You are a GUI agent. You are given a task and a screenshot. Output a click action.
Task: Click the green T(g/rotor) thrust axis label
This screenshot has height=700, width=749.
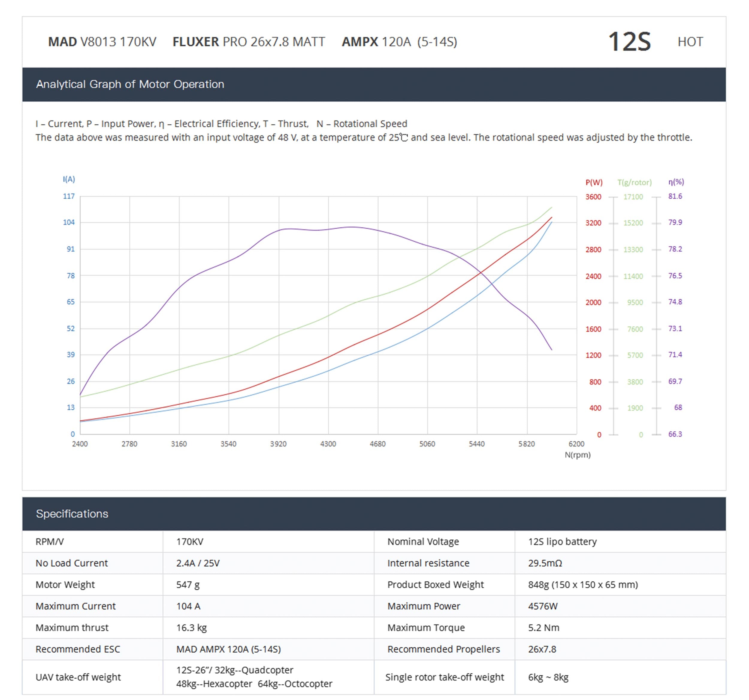(634, 182)
